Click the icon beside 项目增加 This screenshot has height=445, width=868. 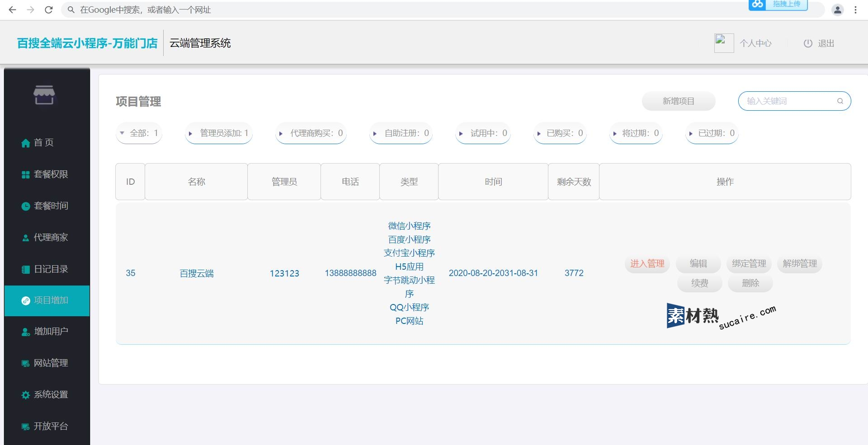[x=26, y=300]
